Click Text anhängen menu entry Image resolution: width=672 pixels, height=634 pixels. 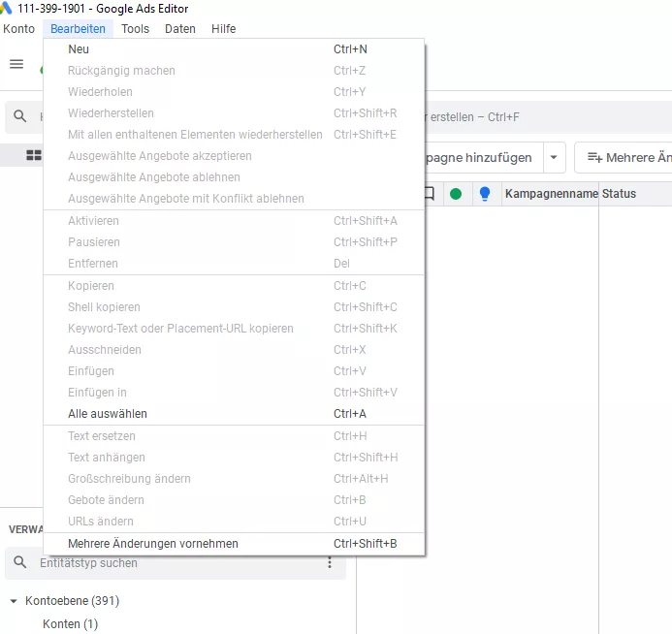[x=234, y=458]
